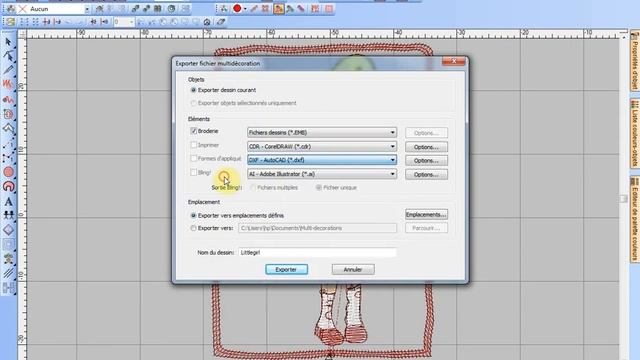Screen dimensions: 640x360
Task: Select Exporter dessin courant radio button
Action: click(193, 90)
